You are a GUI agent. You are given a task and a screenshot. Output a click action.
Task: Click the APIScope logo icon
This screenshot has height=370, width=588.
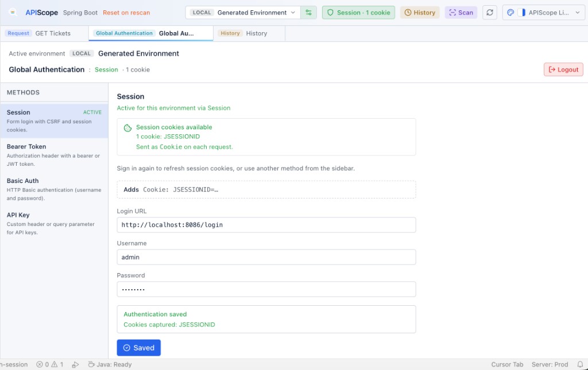tap(13, 13)
